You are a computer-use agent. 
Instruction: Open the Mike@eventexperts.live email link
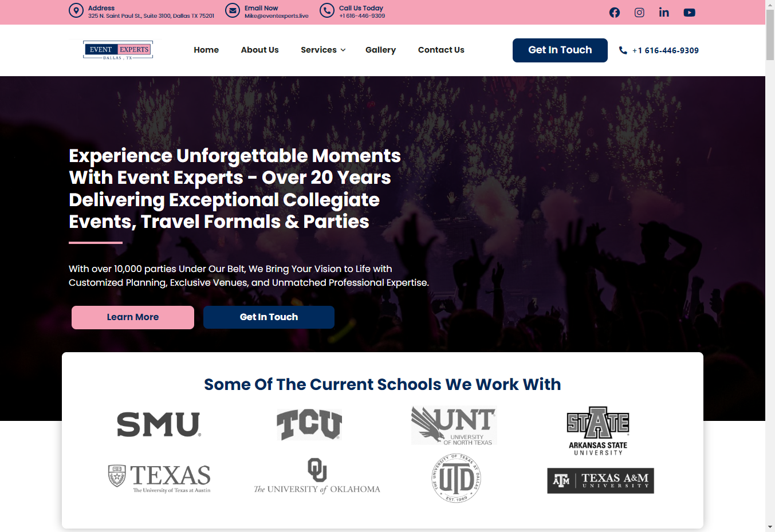coord(277,16)
